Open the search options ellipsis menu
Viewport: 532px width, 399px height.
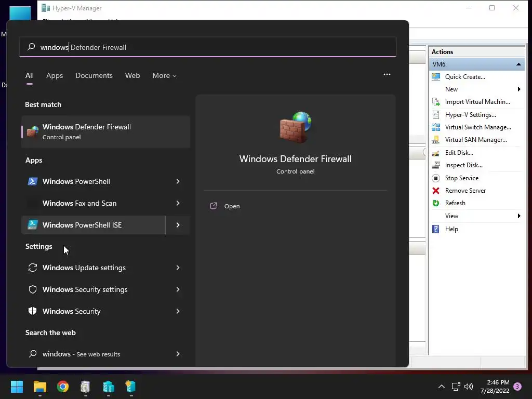pos(387,74)
